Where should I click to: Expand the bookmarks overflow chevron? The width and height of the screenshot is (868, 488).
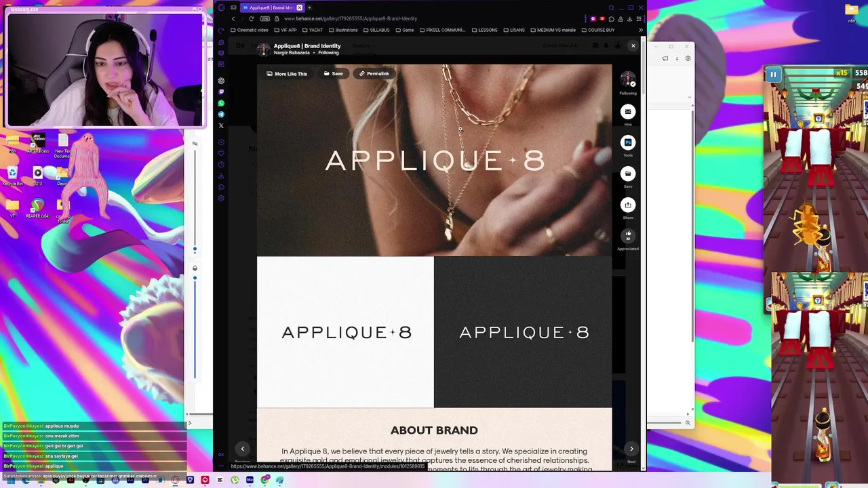click(641, 30)
